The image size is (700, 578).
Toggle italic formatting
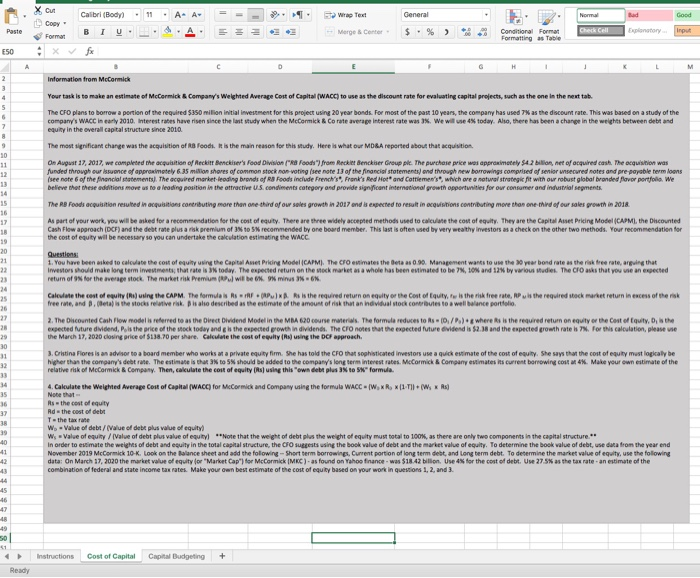pos(103,32)
